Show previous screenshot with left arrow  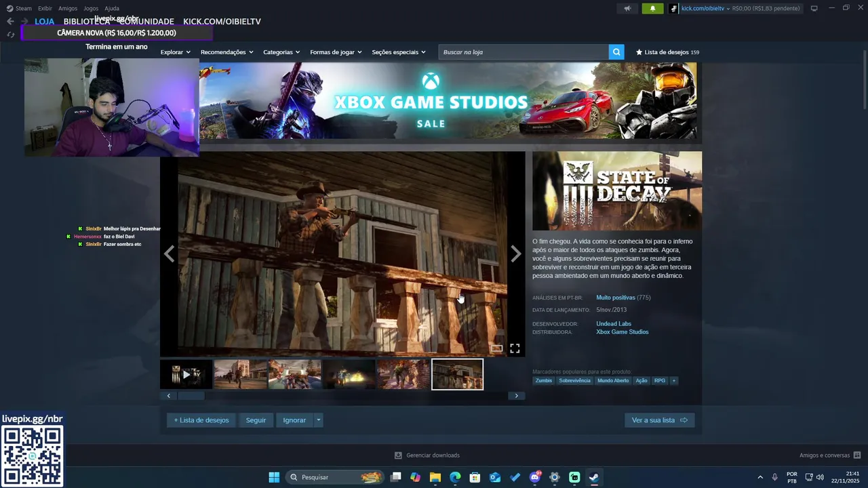tap(170, 254)
